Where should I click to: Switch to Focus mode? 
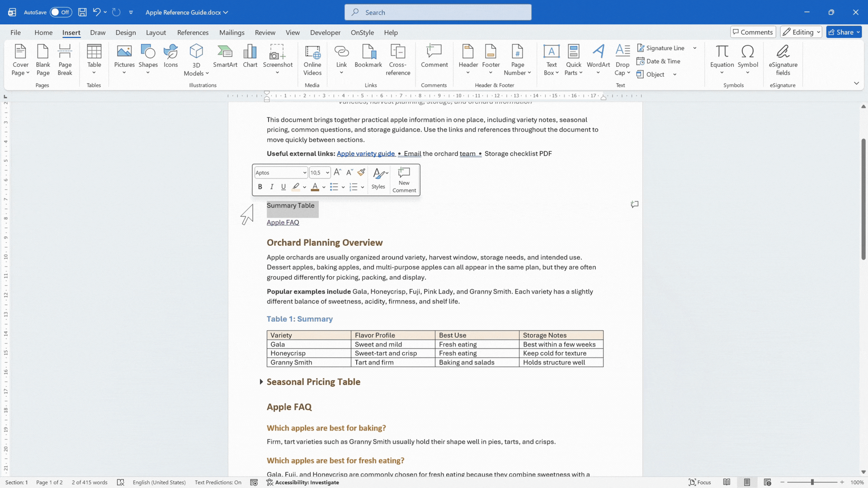pyautogui.click(x=699, y=482)
